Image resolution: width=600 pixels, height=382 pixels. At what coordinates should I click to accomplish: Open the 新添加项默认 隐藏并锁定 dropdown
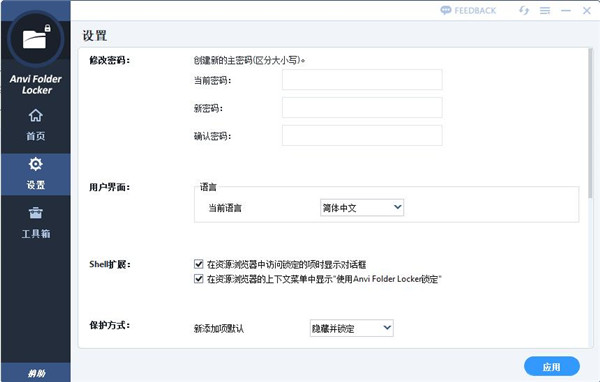pyautogui.click(x=351, y=328)
